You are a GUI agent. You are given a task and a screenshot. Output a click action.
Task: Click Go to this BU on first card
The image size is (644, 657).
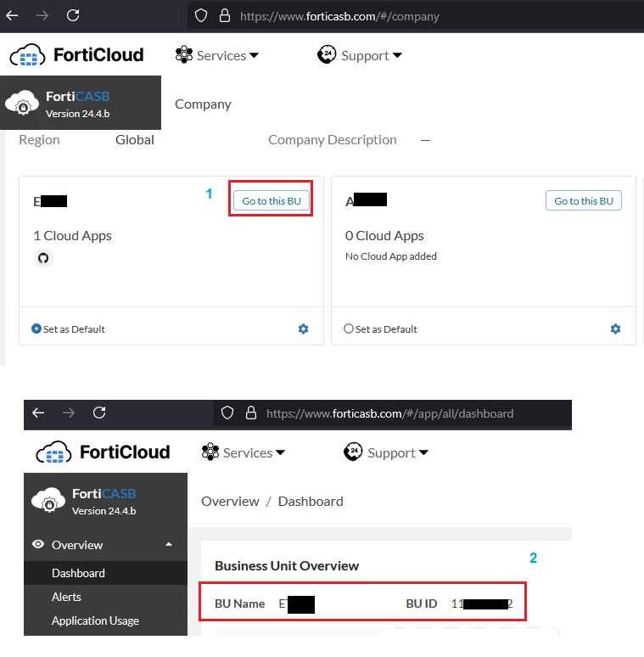(272, 200)
